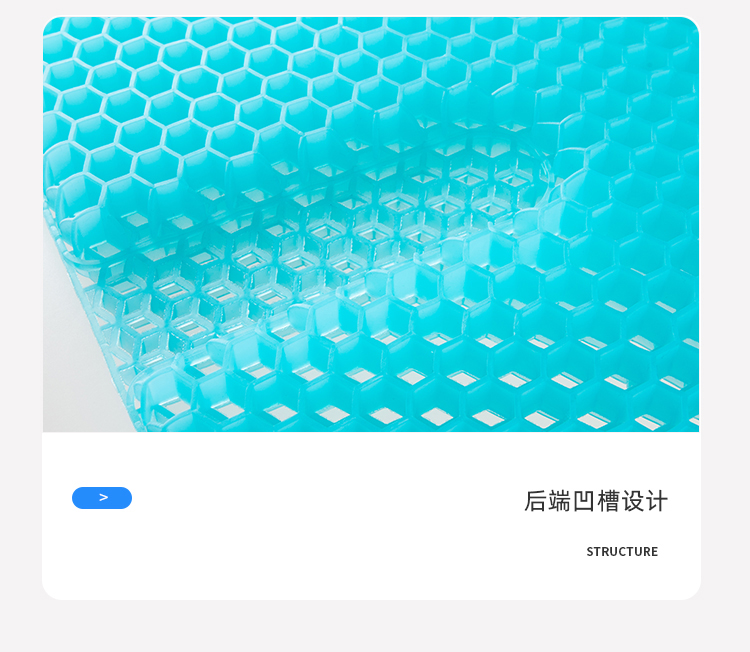The image size is (750, 652).
Task: Click the 凹 character in the heading
Action: [584, 501]
